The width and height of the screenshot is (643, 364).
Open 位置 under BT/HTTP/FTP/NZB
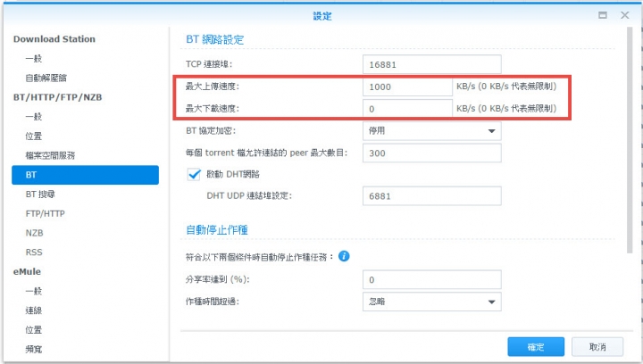(x=34, y=136)
